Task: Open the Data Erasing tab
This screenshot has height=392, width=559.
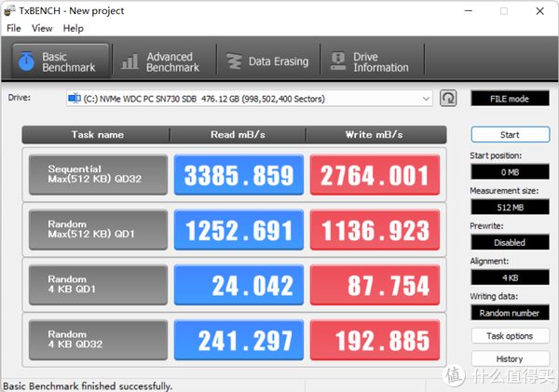Action: pos(268,62)
